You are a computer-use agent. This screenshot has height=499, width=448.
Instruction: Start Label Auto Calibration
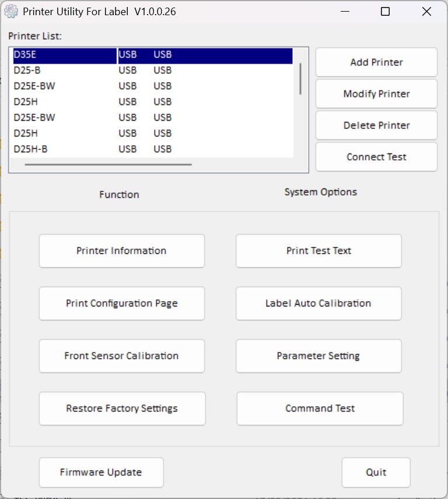pos(318,303)
